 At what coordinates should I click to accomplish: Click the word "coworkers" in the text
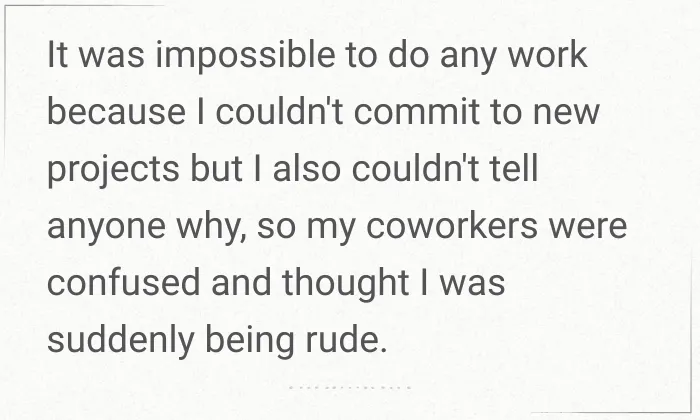452,225
